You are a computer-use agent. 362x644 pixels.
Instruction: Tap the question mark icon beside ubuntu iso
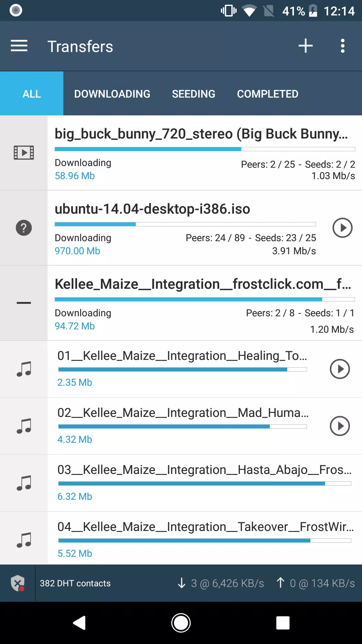pos(24,228)
